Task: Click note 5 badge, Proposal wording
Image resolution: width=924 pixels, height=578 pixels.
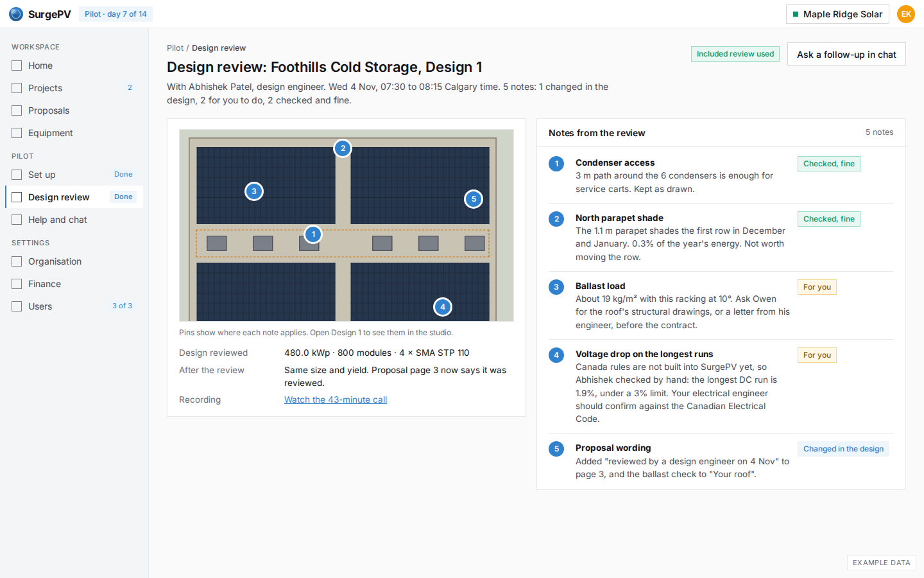Action: (556, 449)
